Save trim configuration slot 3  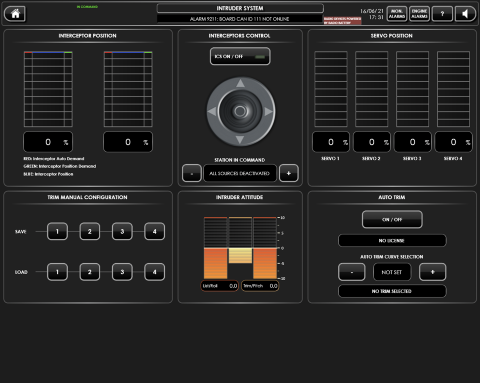[x=122, y=231]
